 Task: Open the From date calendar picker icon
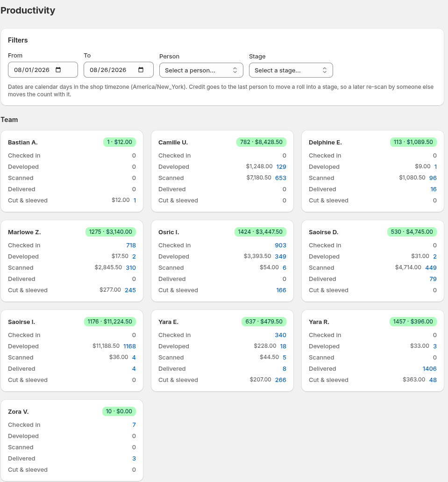click(x=58, y=70)
